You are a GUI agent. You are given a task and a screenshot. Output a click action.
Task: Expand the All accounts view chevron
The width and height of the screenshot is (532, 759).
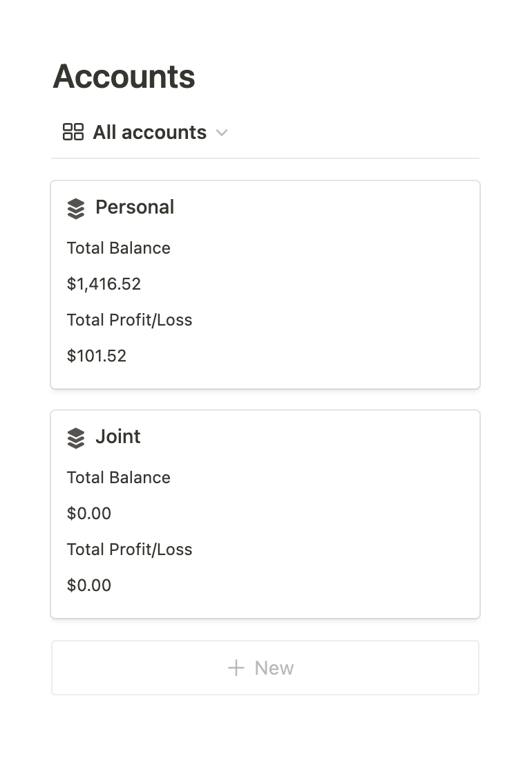222,133
